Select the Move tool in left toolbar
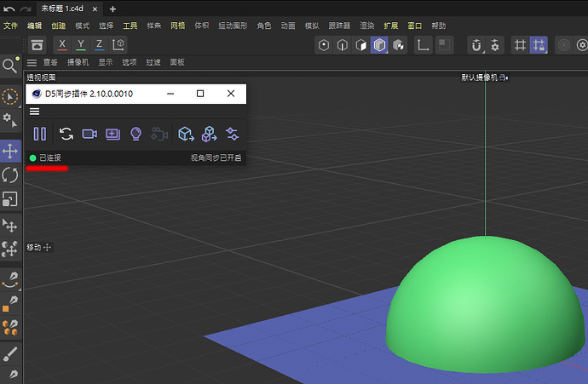The image size is (588, 384). (x=10, y=152)
